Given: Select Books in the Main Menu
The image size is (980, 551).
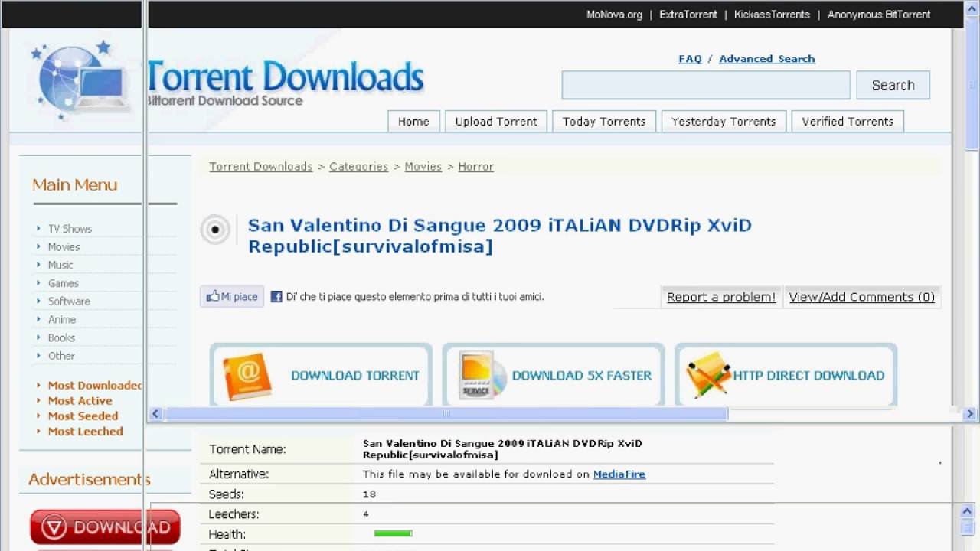Looking at the screenshot, I should [x=61, y=337].
